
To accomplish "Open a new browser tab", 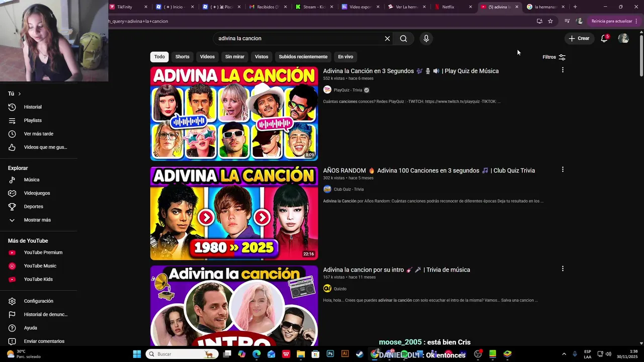I will click(x=575, y=7).
